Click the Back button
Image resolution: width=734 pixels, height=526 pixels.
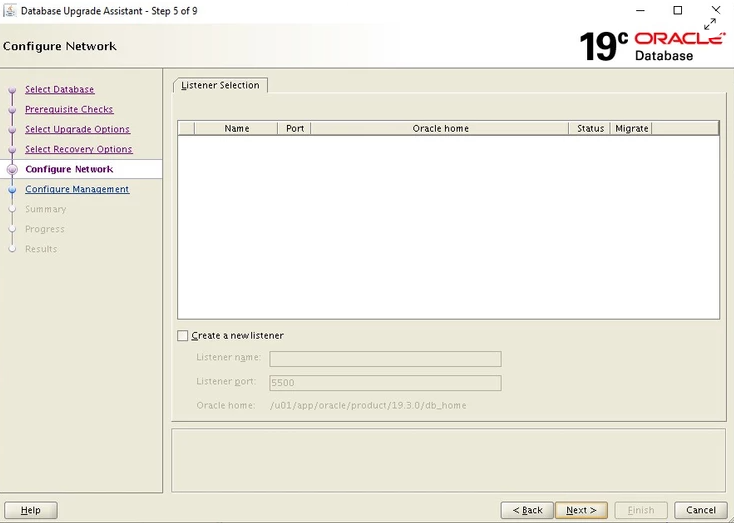527,510
